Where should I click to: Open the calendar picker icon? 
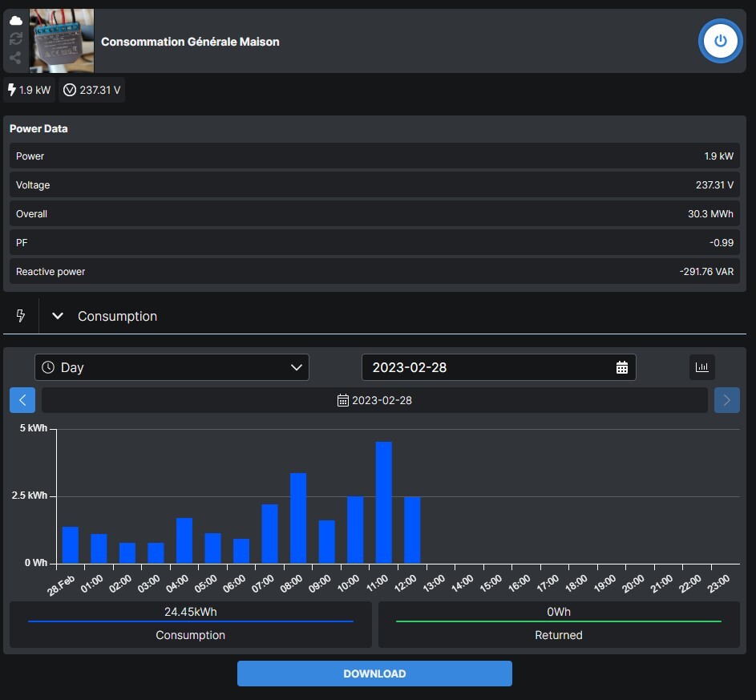point(621,367)
